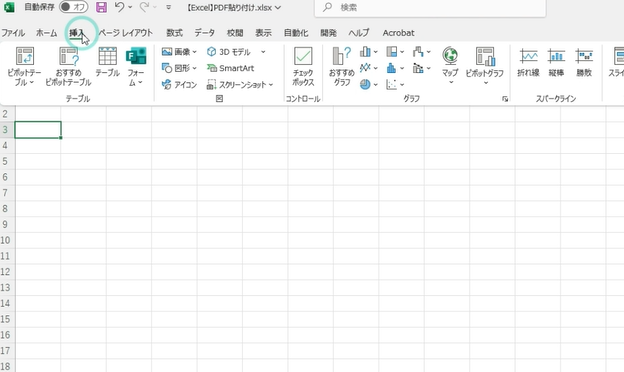Switch to the データ tab

pos(205,33)
